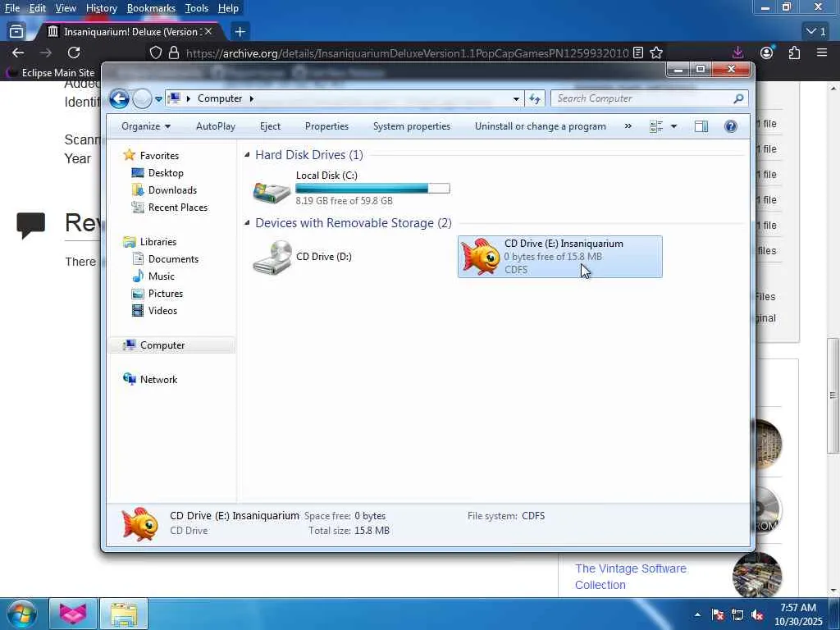This screenshot has height=630, width=840.
Task: Open the browser account icon
Action: coord(767,52)
